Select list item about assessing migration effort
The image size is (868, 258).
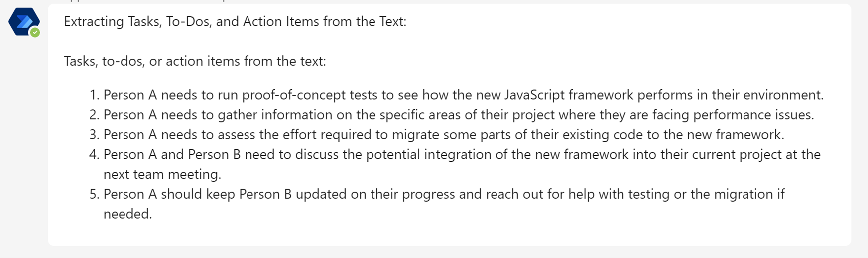(443, 134)
